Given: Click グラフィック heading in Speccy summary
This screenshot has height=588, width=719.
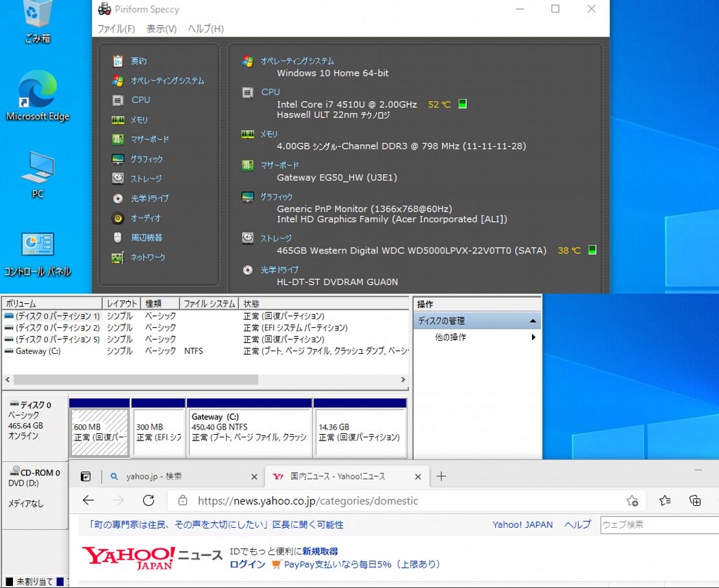Looking at the screenshot, I should click(276, 197).
